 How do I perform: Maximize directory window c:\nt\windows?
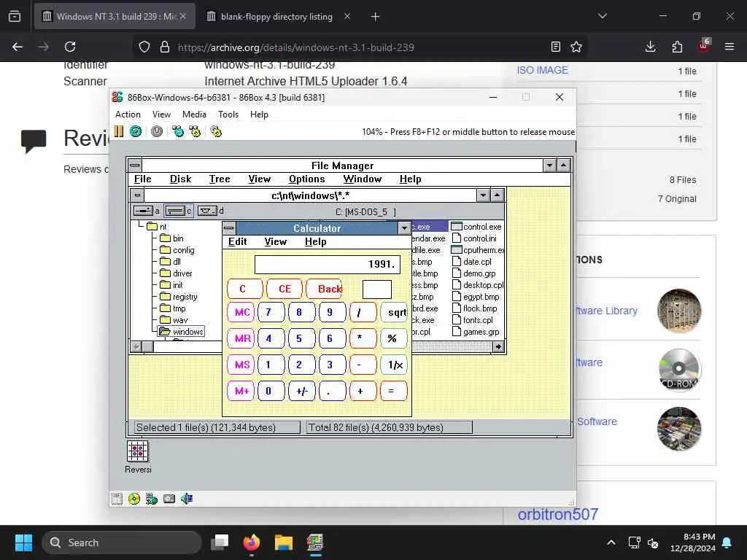(498, 195)
